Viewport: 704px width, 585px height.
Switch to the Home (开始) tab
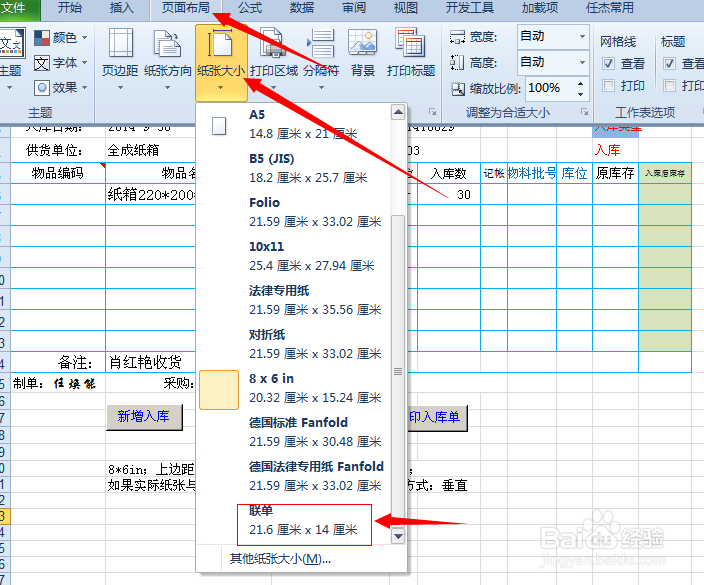click(70, 8)
